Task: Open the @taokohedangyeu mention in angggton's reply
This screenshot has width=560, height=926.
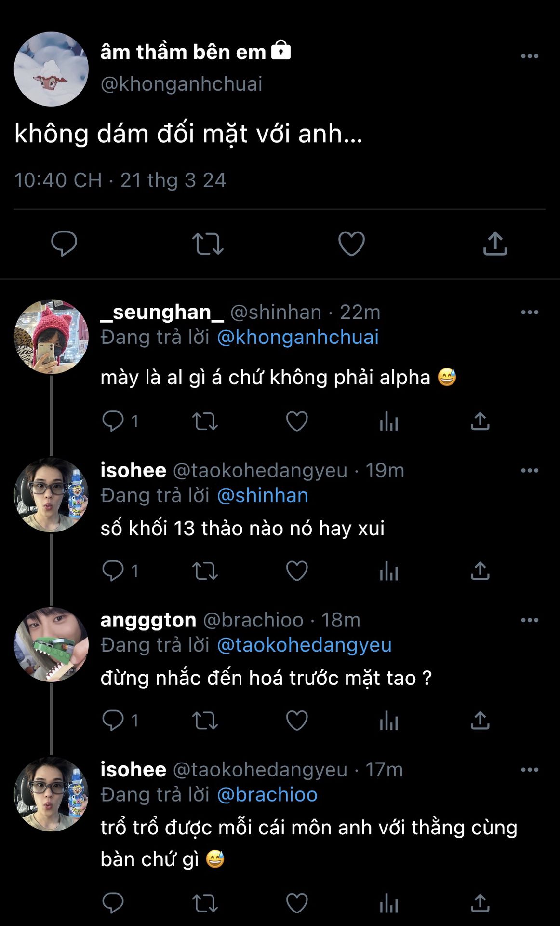Action: click(304, 645)
